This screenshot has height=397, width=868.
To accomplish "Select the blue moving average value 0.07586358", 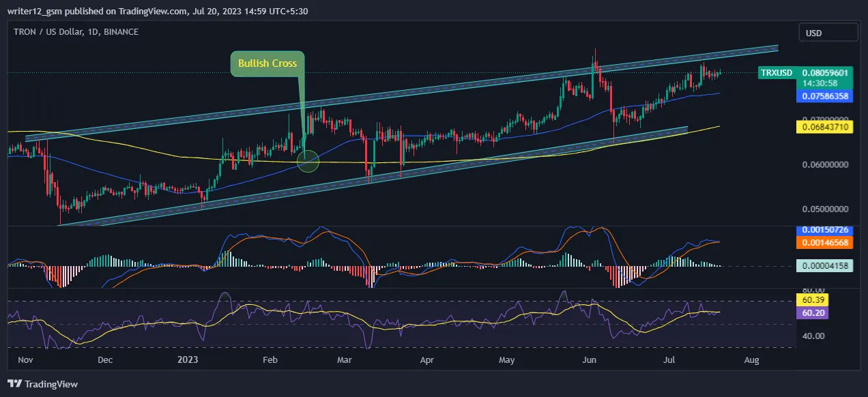I will (x=825, y=96).
